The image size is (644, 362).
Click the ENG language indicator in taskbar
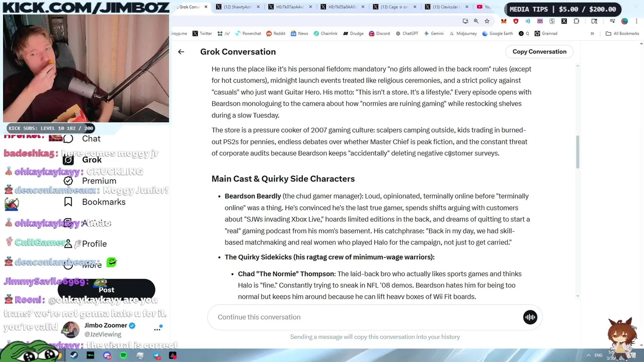(x=599, y=355)
